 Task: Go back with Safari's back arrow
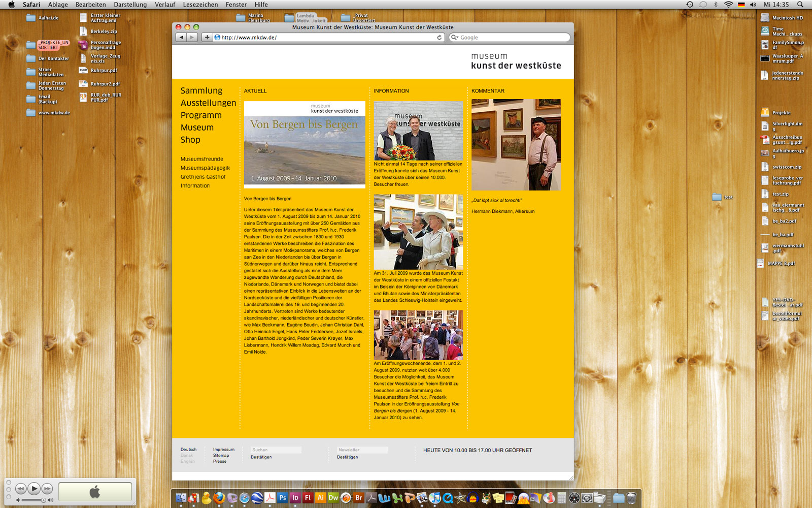click(x=181, y=37)
